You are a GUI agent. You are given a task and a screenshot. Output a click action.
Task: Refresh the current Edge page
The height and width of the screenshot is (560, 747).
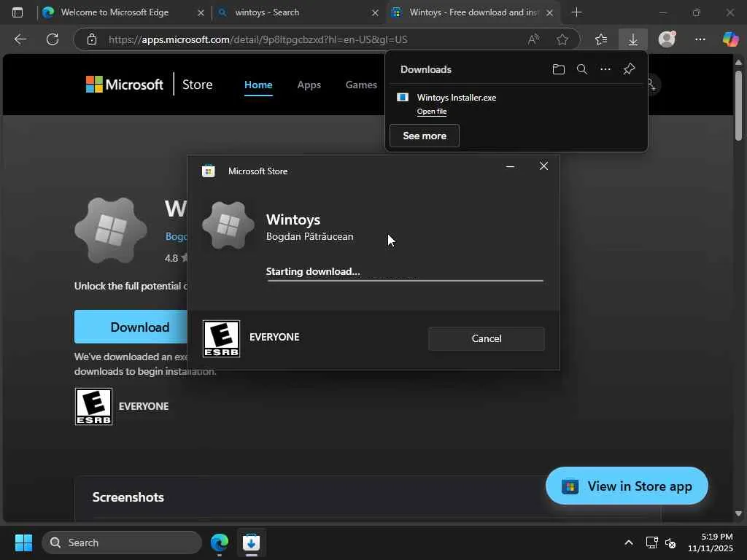53,39
